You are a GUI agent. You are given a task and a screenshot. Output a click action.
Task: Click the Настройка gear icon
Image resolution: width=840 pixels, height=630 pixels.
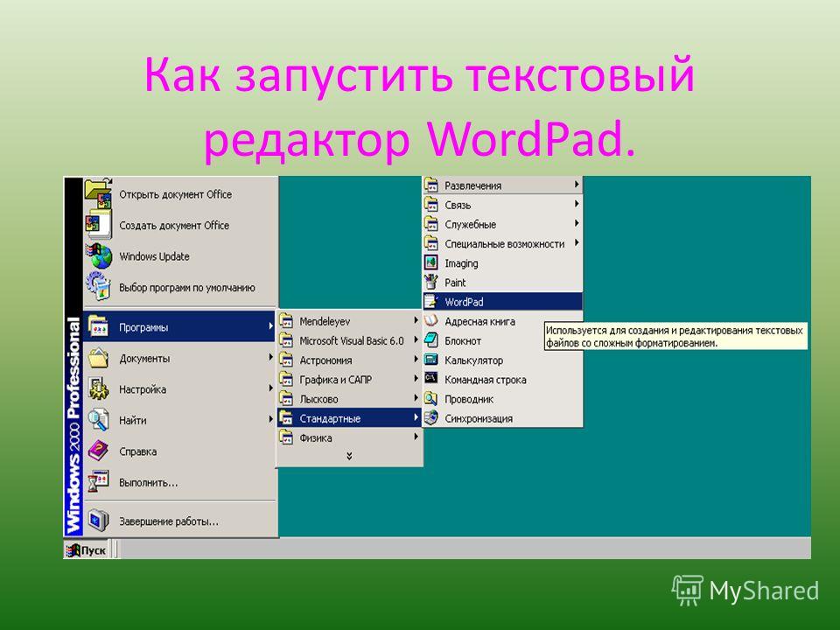tap(99, 388)
